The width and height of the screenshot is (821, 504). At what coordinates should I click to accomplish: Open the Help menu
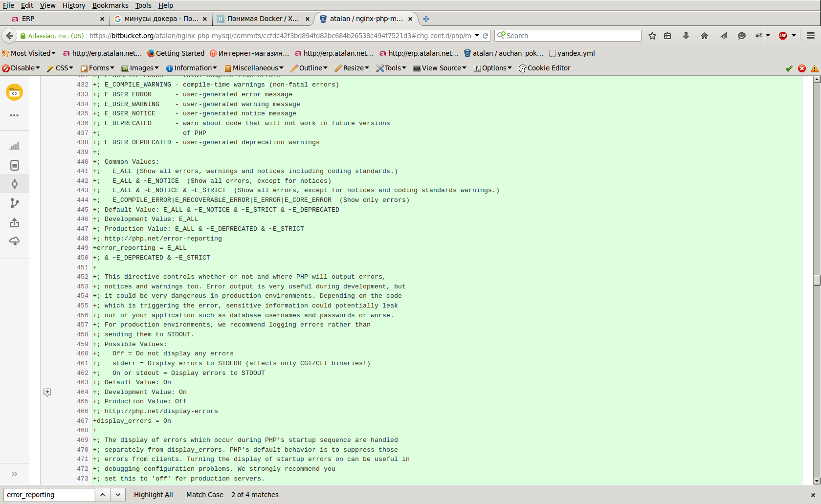(166, 5)
